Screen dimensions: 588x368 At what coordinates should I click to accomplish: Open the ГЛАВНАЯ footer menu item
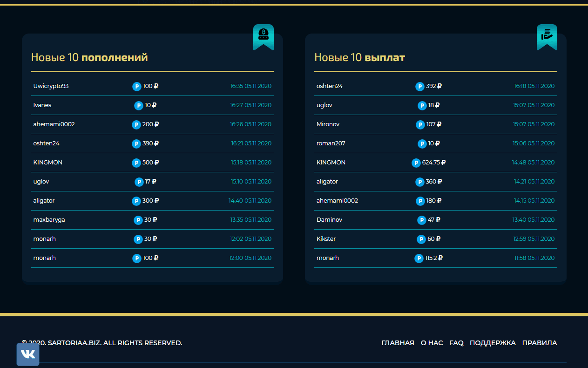pyautogui.click(x=398, y=343)
